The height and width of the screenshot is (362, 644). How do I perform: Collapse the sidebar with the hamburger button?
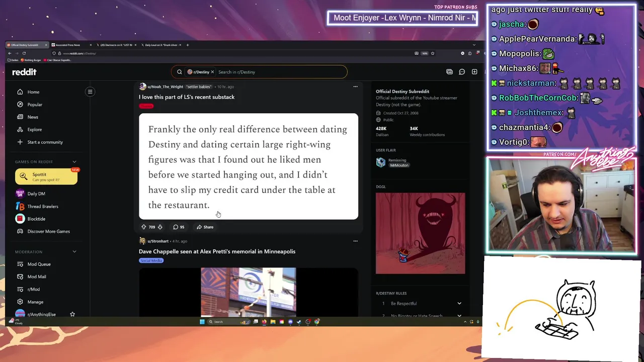(90, 92)
